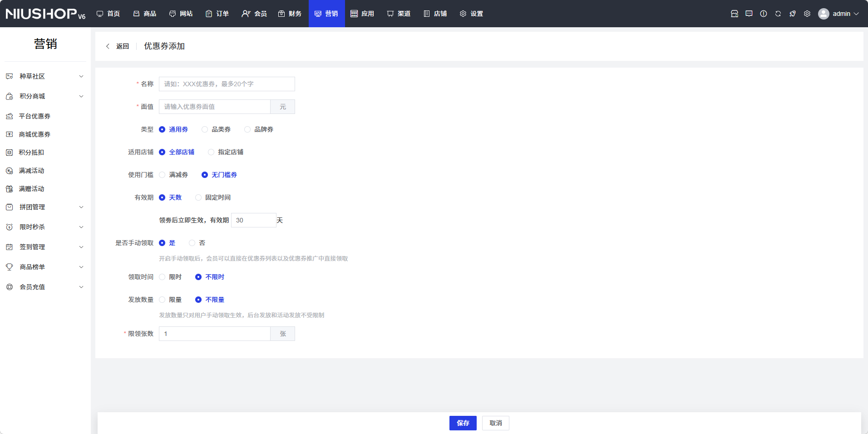The image size is (868, 434).
Task: Click the 会员充值 sidebar icon
Action: click(x=10, y=287)
